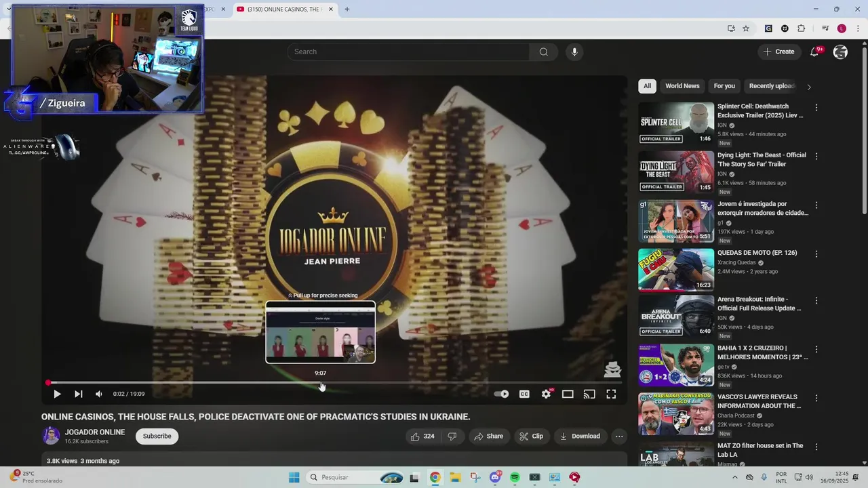Open a new browser tab

(x=347, y=9)
